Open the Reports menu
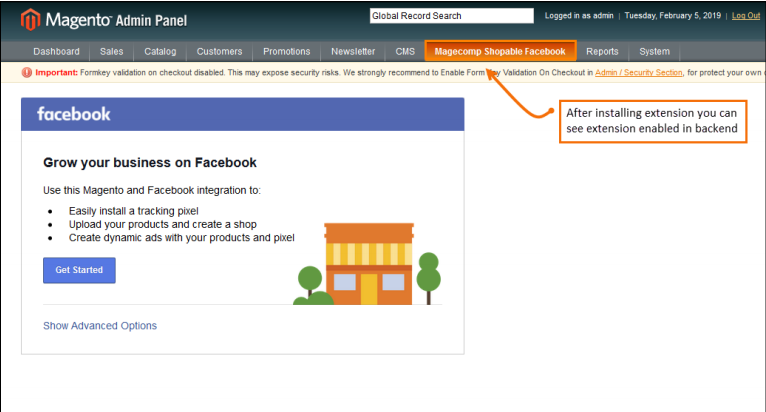Viewport: 766px width, 412px height. point(602,51)
